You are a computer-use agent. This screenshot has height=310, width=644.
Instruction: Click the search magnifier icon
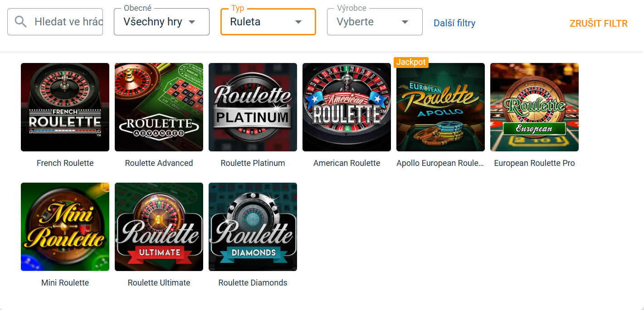coord(20,22)
